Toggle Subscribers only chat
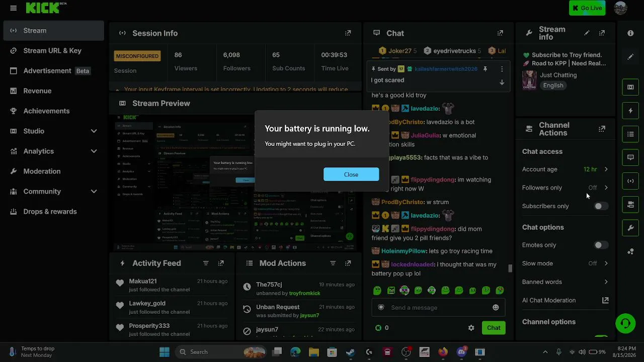This screenshot has width=644, height=362. (601, 206)
